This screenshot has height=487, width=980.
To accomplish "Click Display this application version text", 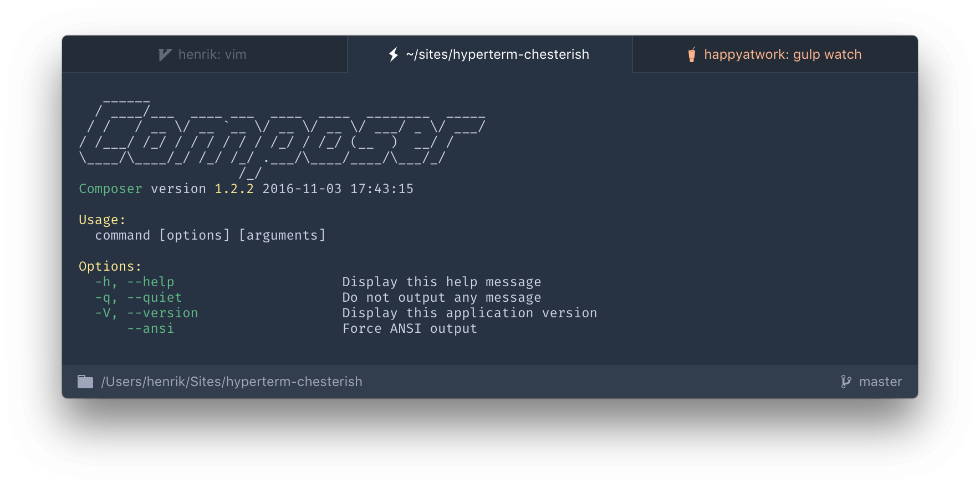I will coord(469,313).
